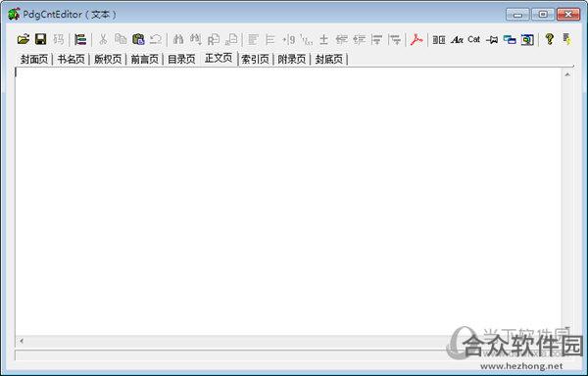The height and width of the screenshot is (376, 588).
Task: Click the first grayed text lines icon
Action: click(x=253, y=39)
